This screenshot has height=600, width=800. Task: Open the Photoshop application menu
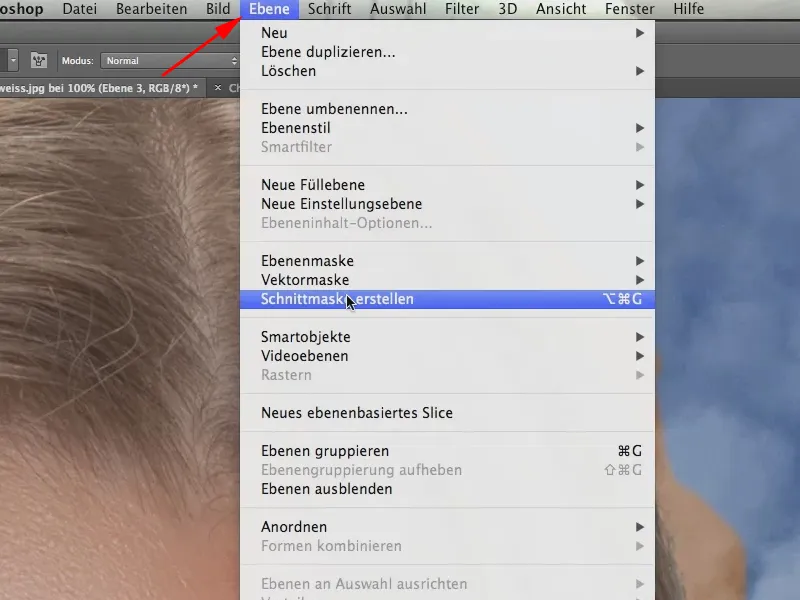(x=21, y=9)
